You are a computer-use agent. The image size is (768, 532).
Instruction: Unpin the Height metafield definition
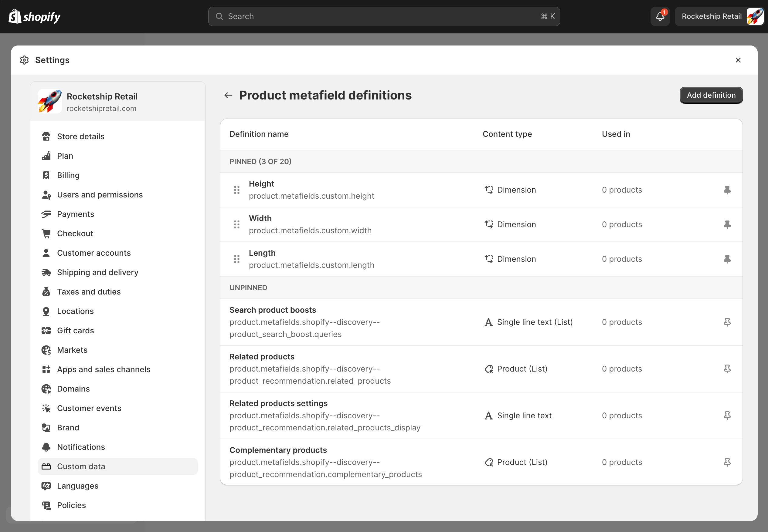[727, 190]
